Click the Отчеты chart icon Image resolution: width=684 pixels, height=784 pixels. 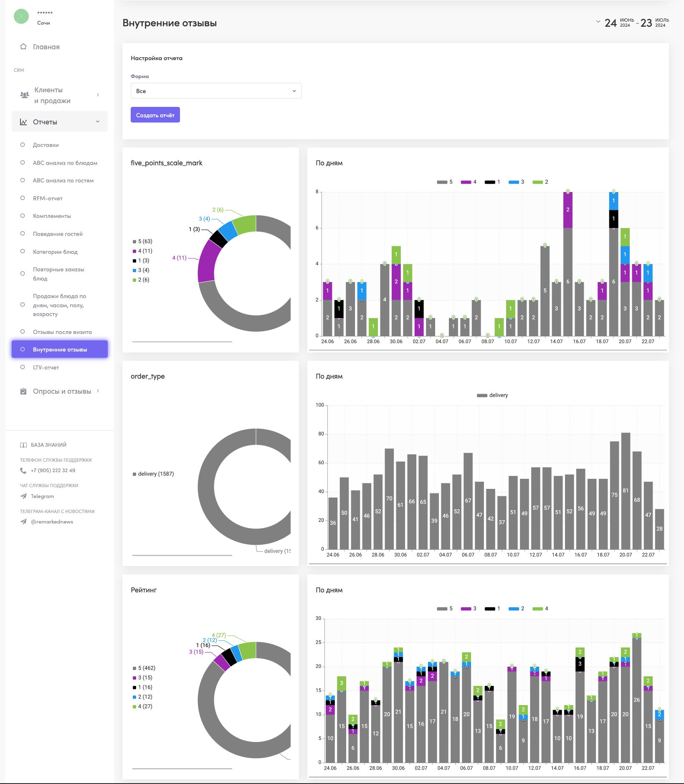point(23,122)
